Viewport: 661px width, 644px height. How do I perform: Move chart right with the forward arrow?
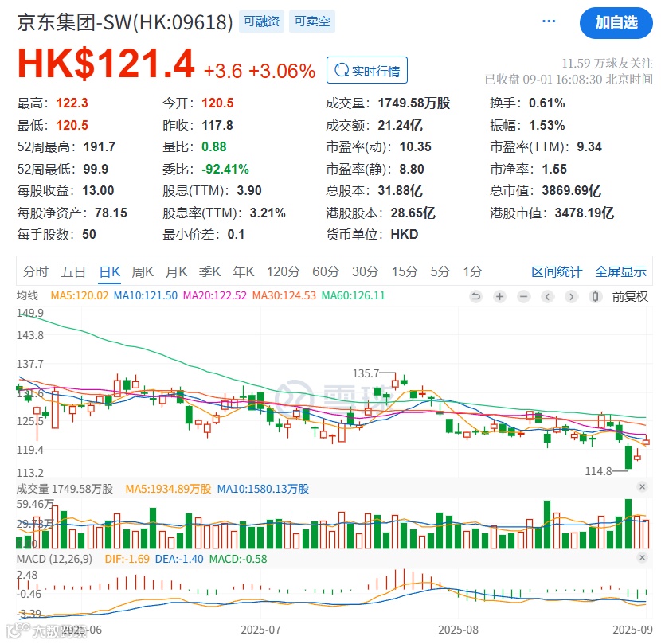click(571, 297)
